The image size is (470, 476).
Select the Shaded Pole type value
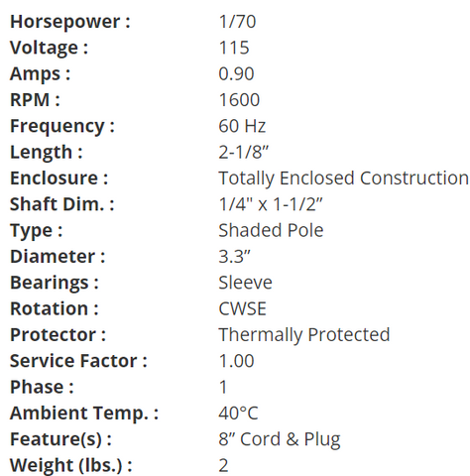click(x=271, y=230)
